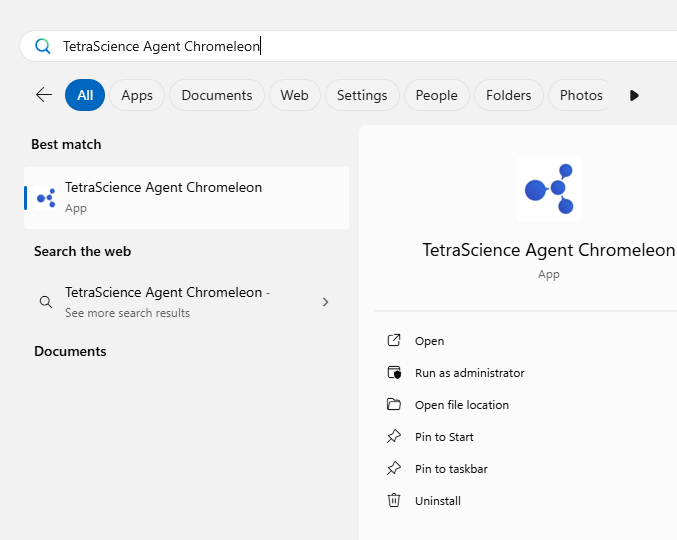Switch to the Apps filter tab
The image size is (677, 540).
click(x=137, y=95)
